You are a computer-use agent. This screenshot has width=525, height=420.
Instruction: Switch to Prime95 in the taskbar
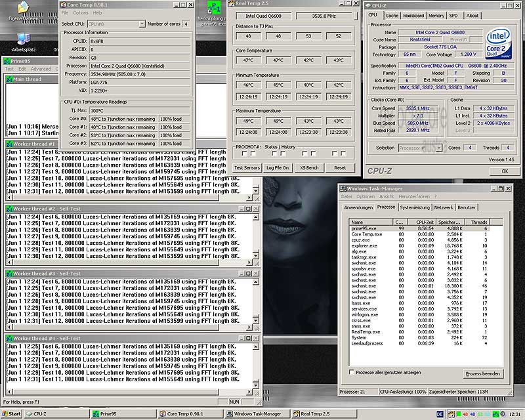pos(123,414)
